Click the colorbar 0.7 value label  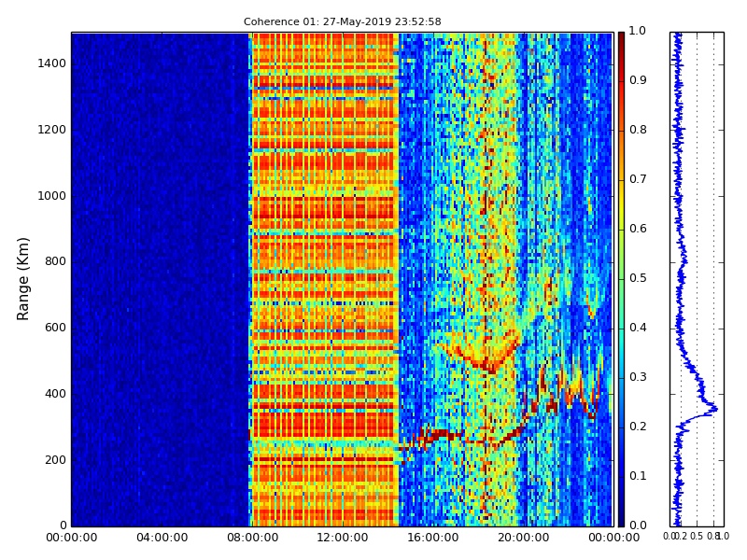(x=638, y=179)
